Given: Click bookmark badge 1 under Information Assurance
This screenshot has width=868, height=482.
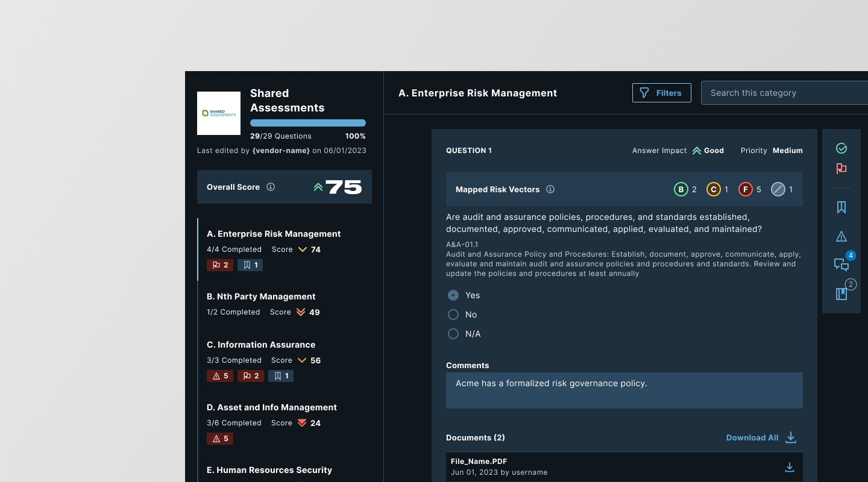Looking at the screenshot, I should point(281,376).
